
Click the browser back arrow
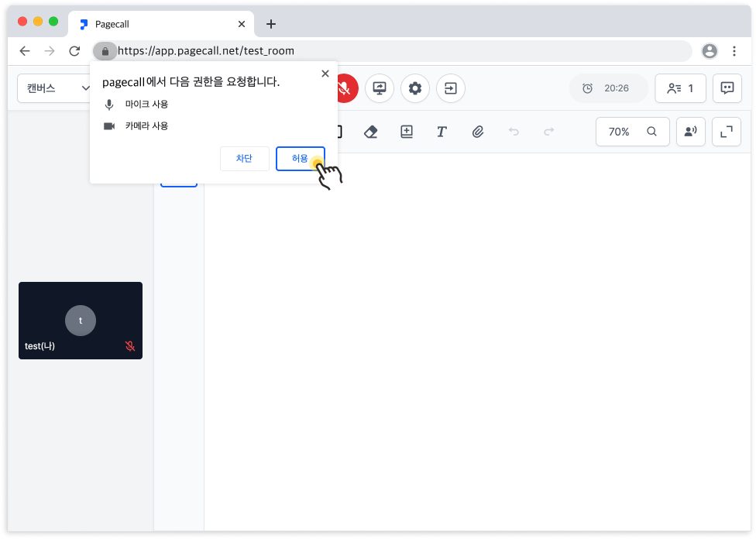tap(25, 51)
